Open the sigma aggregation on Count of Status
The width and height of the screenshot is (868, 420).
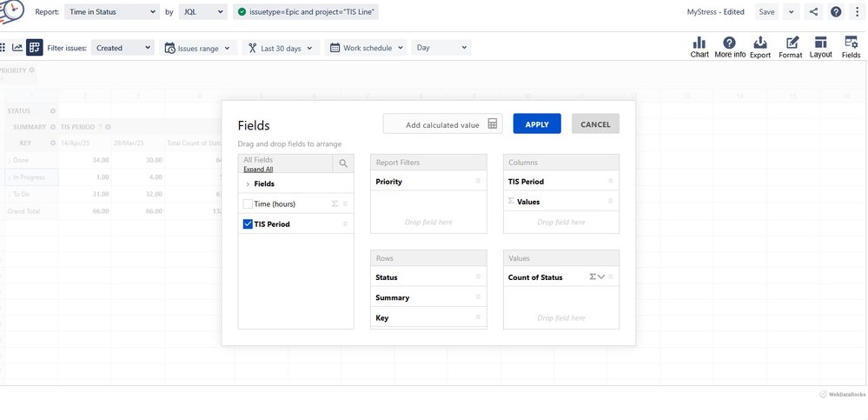click(597, 277)
